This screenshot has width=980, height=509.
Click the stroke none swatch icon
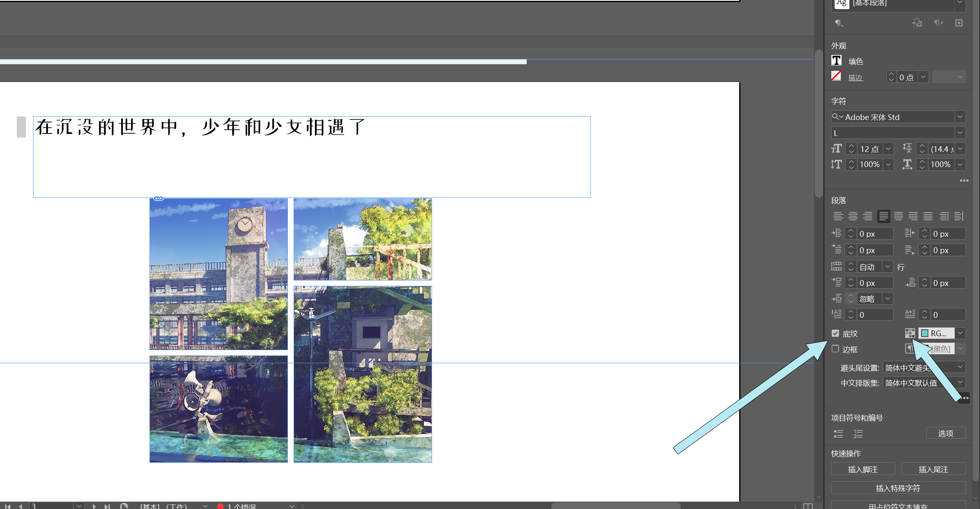click(836, 76)
